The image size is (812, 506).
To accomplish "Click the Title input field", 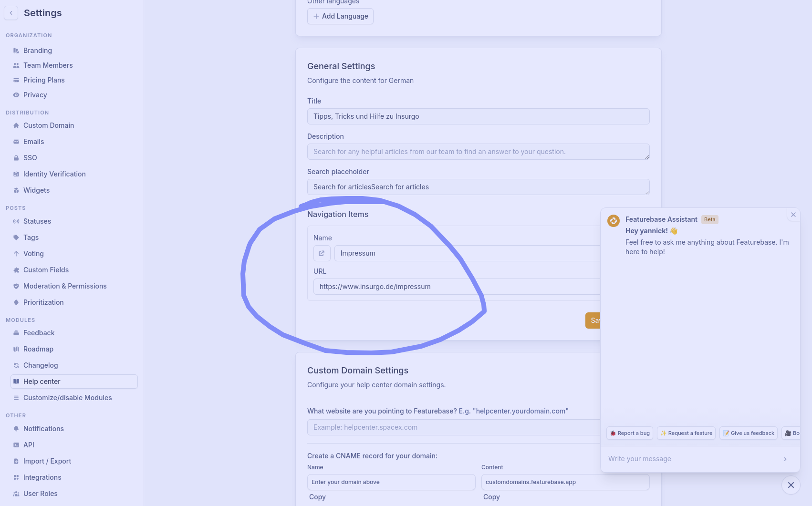I will tap(478, 116).
